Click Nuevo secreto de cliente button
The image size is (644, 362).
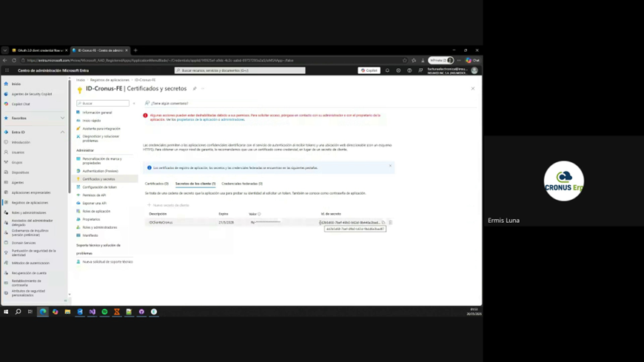point(168,205)
